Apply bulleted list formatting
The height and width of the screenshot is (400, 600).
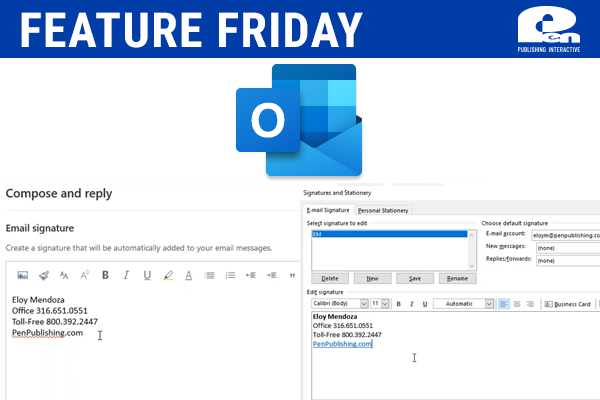click(209, 275)
